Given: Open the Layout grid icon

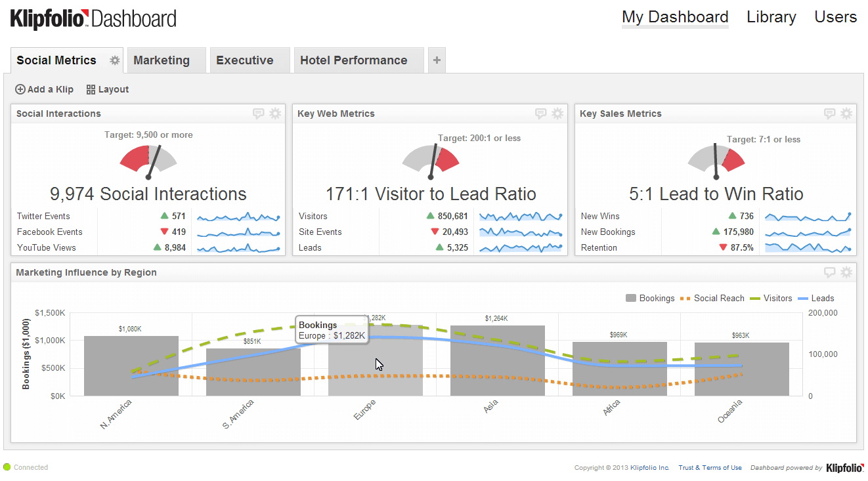Looking at the screenshot, I should pyautogui.click(x=90, y=89).
